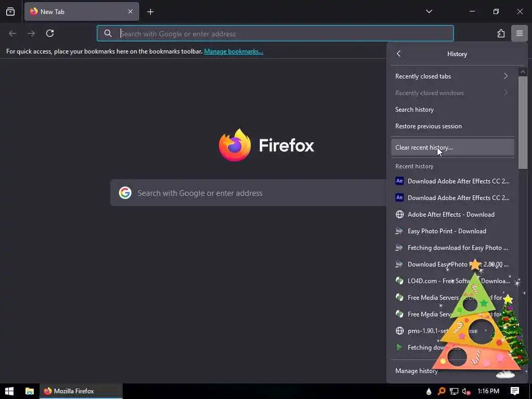
Task: Select Mozilla Firefox taskbar button
Action: [81, 391]
